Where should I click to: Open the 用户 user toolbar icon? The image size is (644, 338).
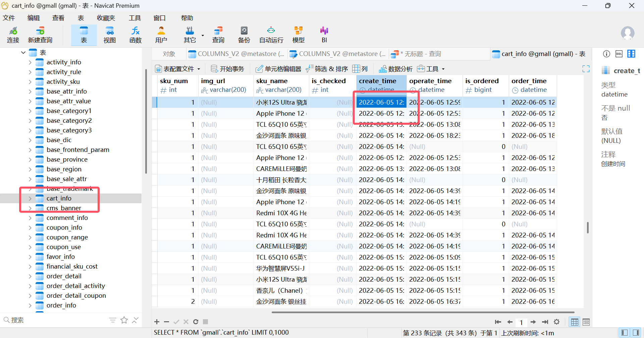[161, 35]
